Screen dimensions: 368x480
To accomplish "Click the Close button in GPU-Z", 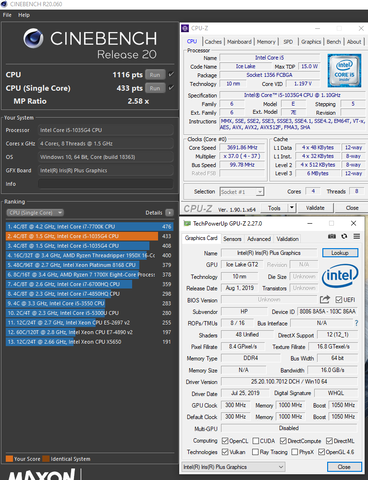I will coord(344,467).
